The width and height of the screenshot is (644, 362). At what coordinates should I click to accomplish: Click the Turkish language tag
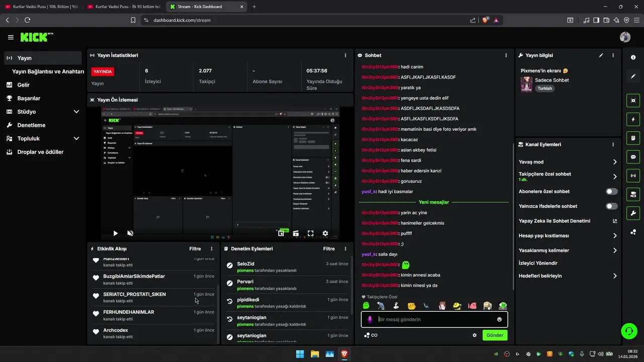tap(544, 88)
